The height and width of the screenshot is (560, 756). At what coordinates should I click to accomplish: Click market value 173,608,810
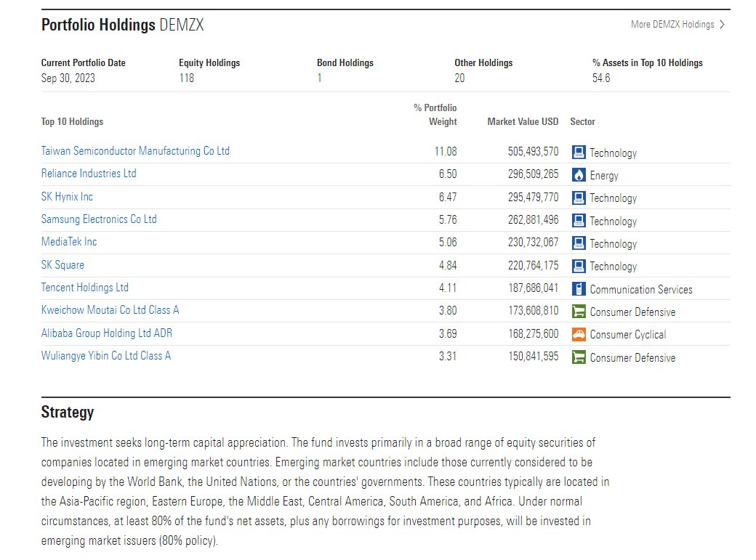pos(534,311)
